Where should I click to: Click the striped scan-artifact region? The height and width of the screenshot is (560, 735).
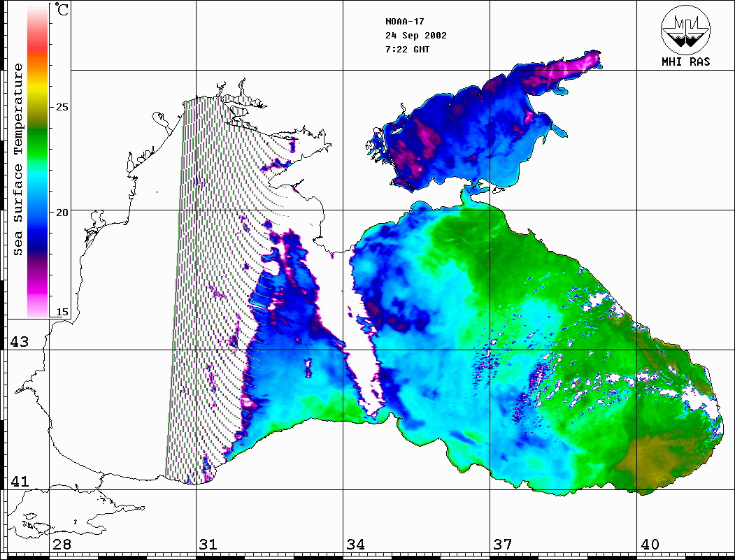[211, 291]
